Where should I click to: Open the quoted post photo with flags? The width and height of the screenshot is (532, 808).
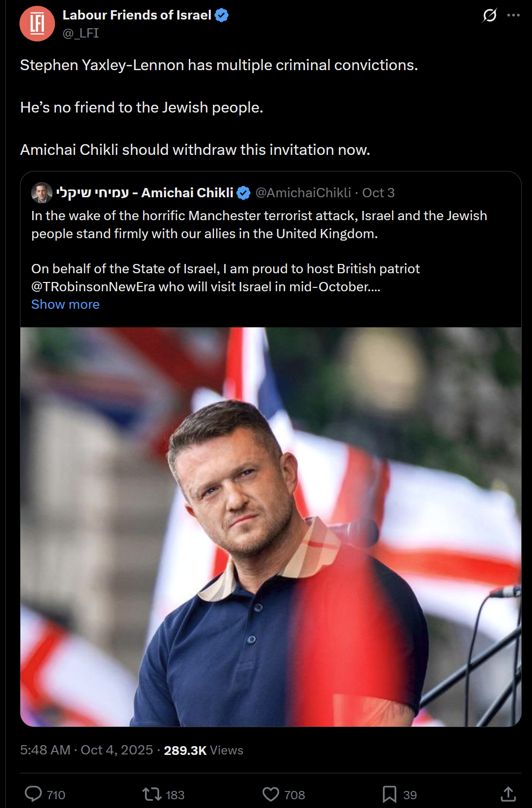[x=271, y=526]
